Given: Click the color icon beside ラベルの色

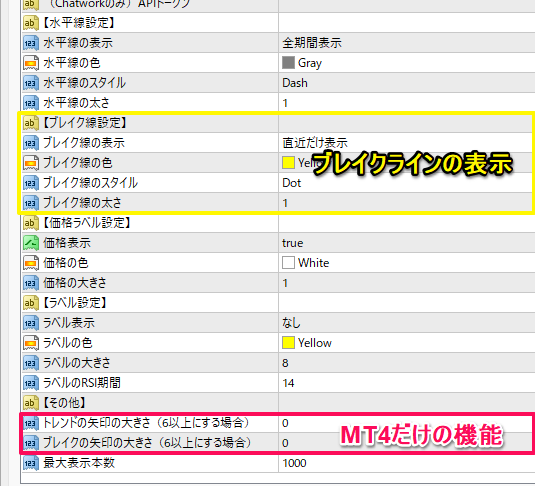Looking at the screenshot, I should 30,343.
